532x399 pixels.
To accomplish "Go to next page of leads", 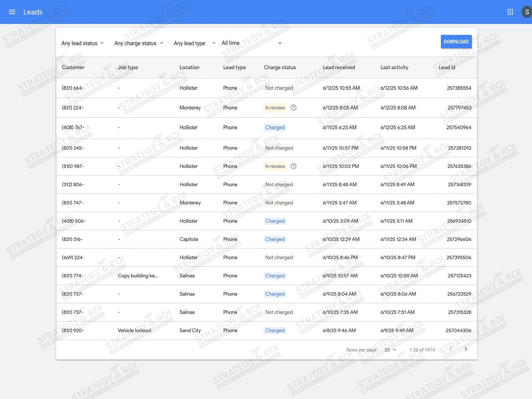I will (466, 349).
